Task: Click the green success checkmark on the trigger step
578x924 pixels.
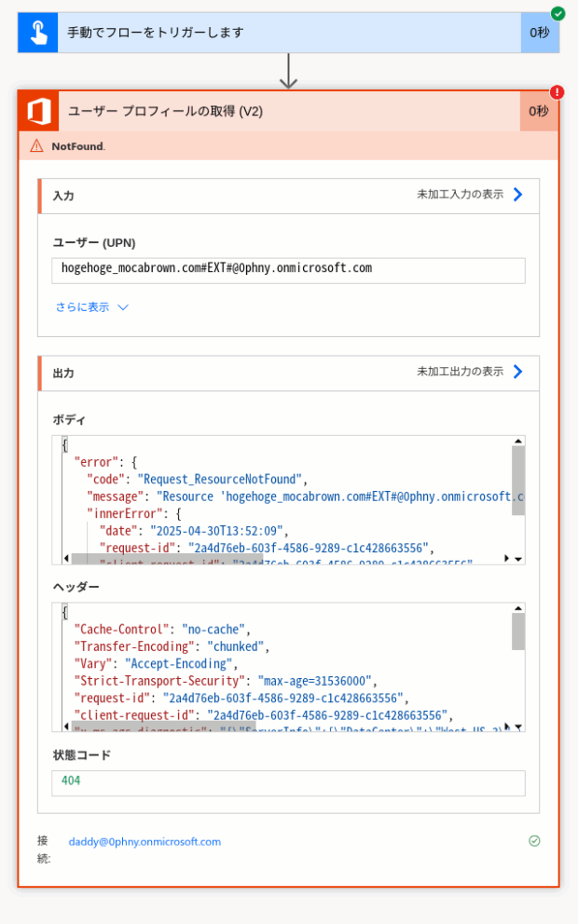Action: [x=557, y=13]
